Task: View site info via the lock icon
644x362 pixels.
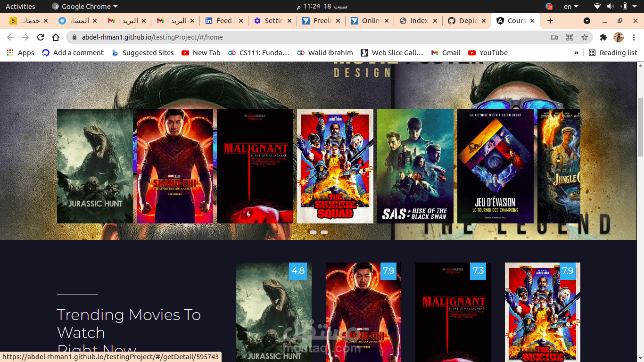Action: tap(74, 37)
